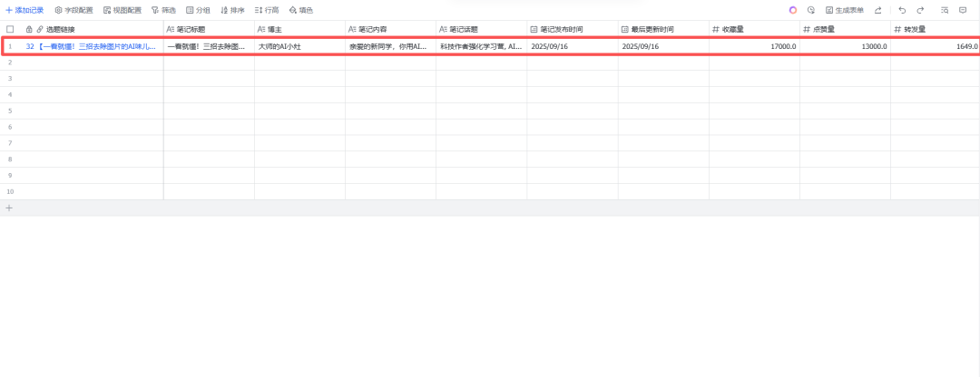980x377 pixels.
Task: Select row number 10
Action: click(10, 191)
